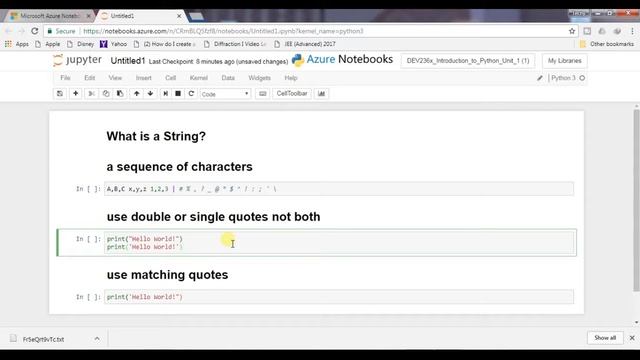
Task: Open My Libraries button
Action: [x=564, y=60]
